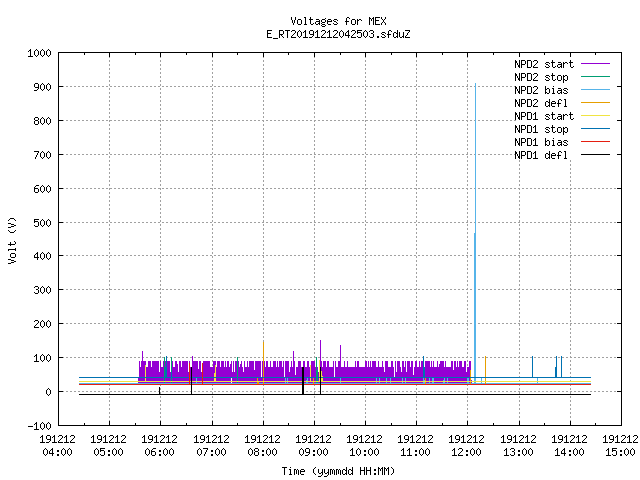This screenshot has height=480, width=640.
Task: Click the y-axis tick value 1000
Action: coord(39,53)
